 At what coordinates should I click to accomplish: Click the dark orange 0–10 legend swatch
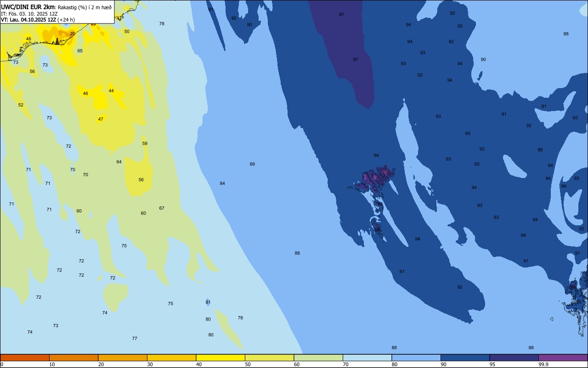pyautogui.click(x=25, y=358)
